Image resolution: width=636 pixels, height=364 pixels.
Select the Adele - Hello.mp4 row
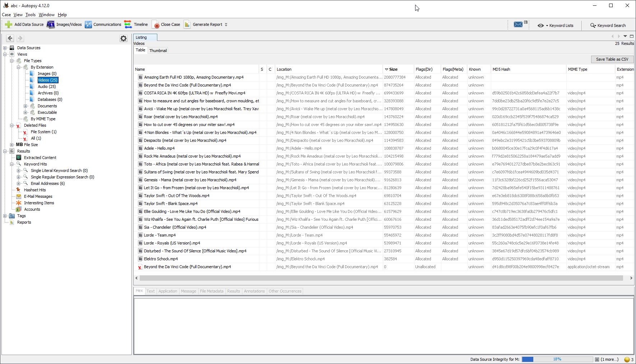coord(384,148)
